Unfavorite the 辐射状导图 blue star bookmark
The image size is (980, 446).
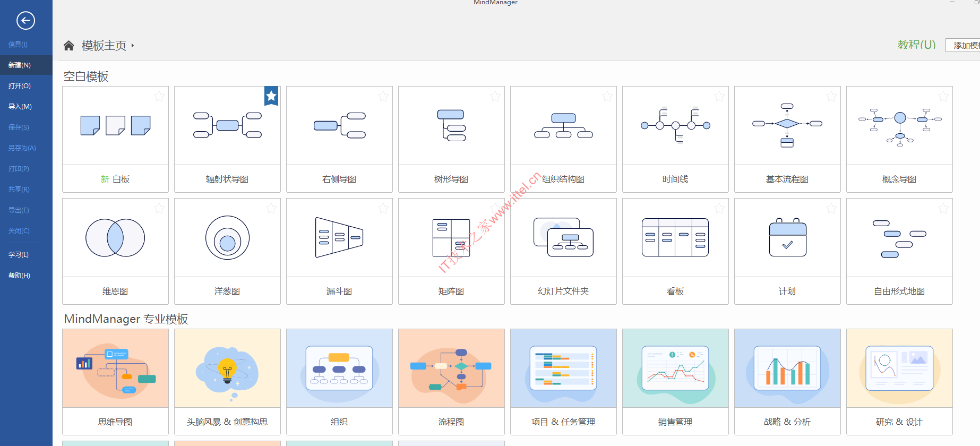271,96
